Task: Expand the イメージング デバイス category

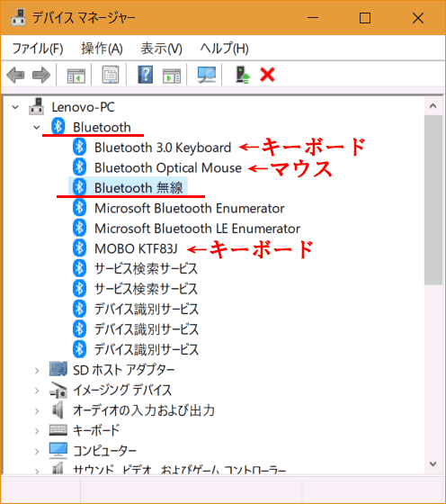Action: (37, 391)
